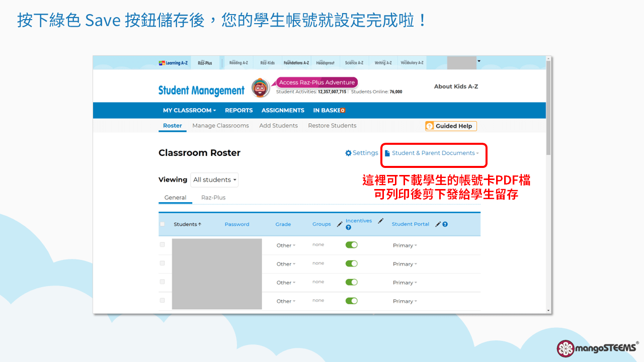Click the Incentives column header

[x=359, y=221]
